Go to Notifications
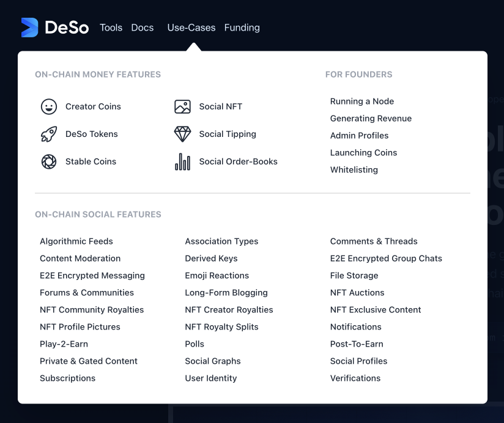The height and width of the screenshot is (423, 504). pos(356,326)
